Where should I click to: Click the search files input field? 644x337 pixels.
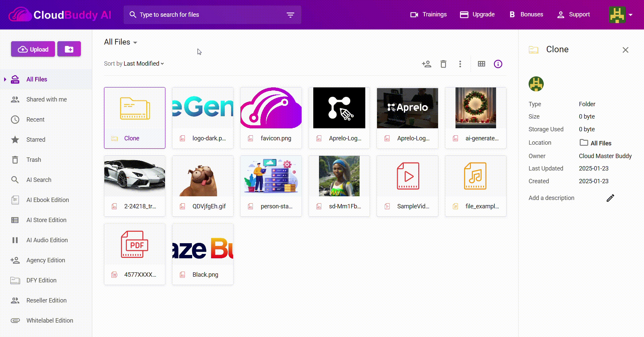click(x=201, y=14)
